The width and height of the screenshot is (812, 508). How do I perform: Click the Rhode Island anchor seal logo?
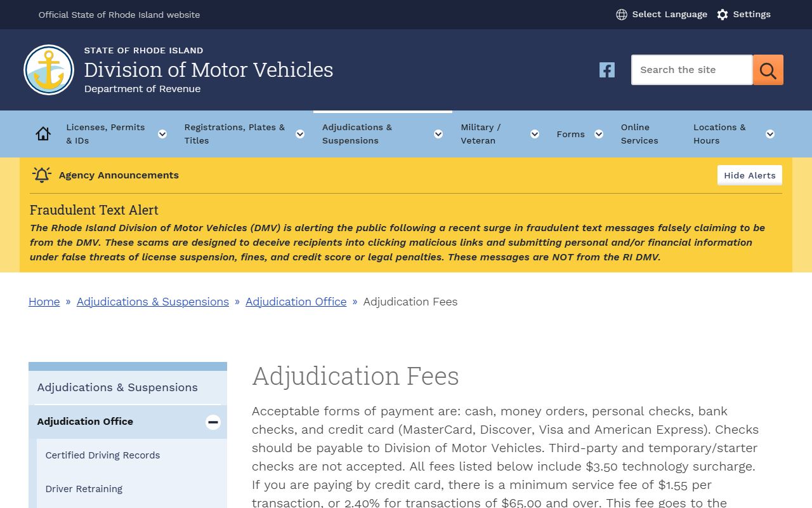(49, 70)
